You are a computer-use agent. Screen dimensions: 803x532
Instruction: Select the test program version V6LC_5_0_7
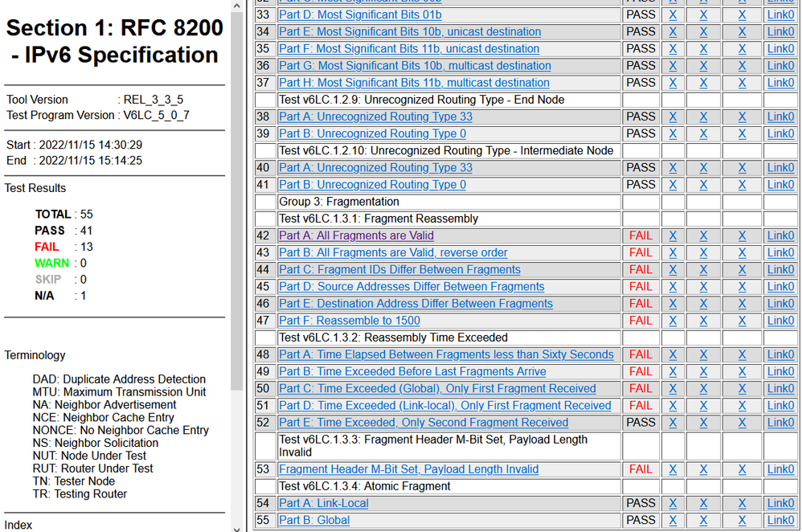tap(156, 115)
